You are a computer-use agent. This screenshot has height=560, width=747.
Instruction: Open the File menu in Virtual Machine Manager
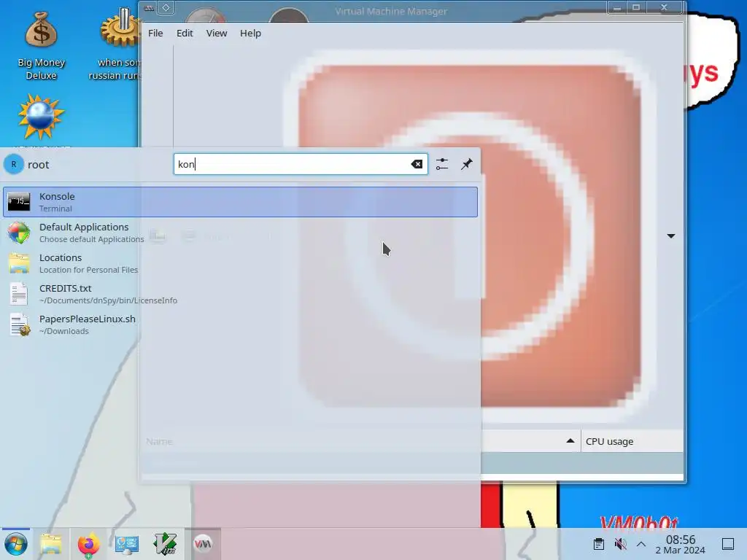pyautogui.click(x=155, y=34)
